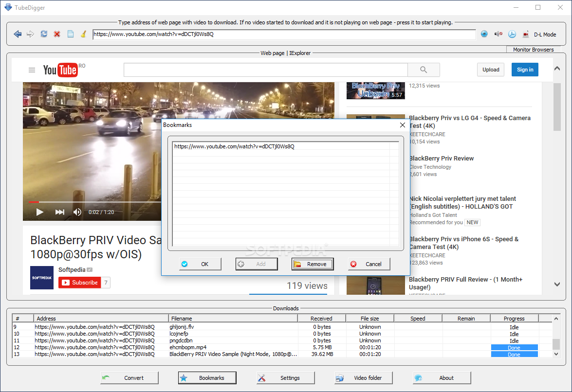Click the YouTube logo
This screenshot has height=392, width=572.
pos(60,70)
